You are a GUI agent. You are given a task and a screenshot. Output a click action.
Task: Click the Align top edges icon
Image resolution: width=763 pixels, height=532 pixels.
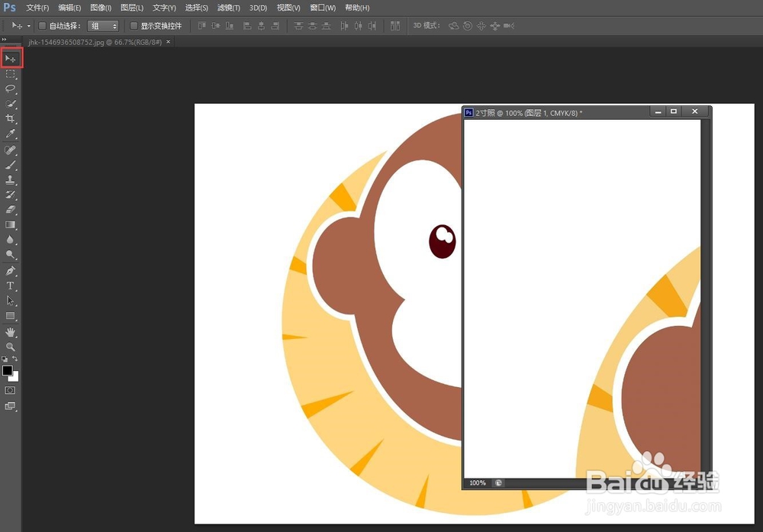201,26
